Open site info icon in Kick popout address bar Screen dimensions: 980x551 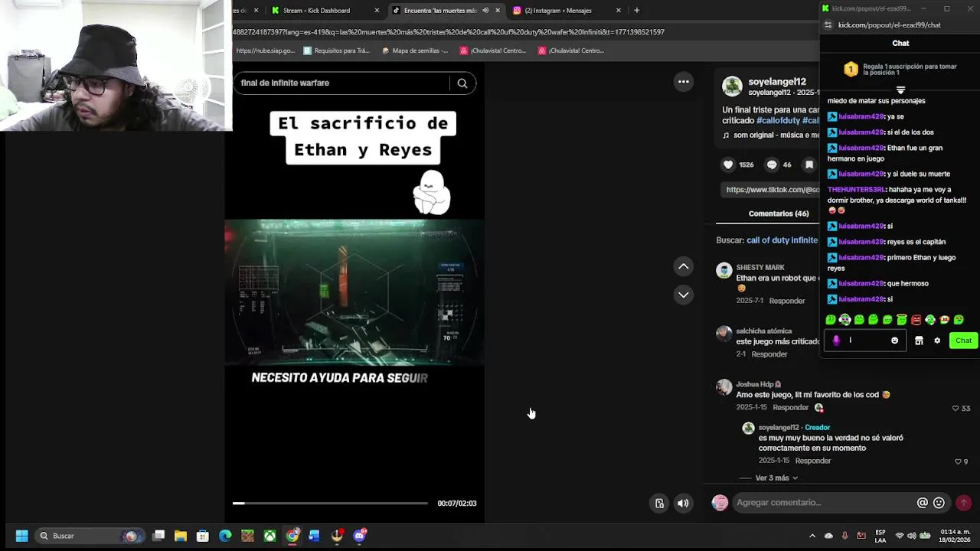tap(828, 25)
